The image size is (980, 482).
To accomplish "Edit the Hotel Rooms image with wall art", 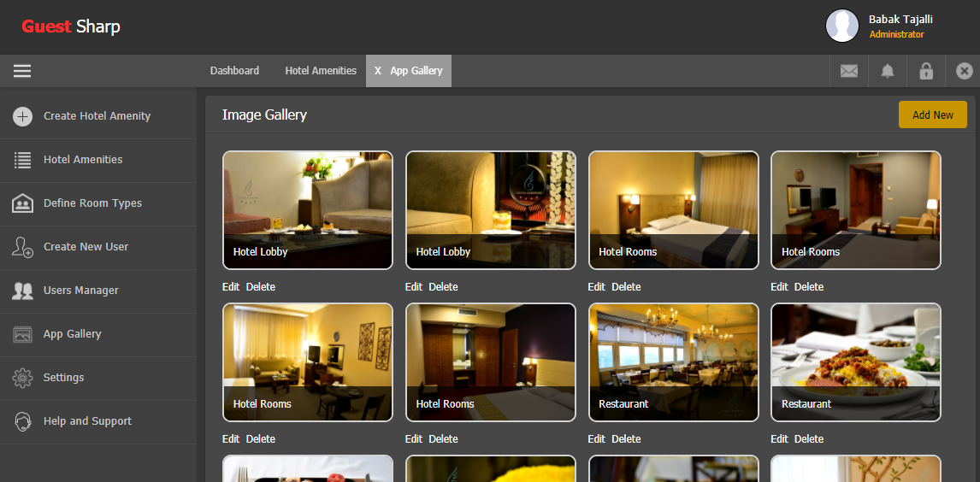I will (231, 439).
